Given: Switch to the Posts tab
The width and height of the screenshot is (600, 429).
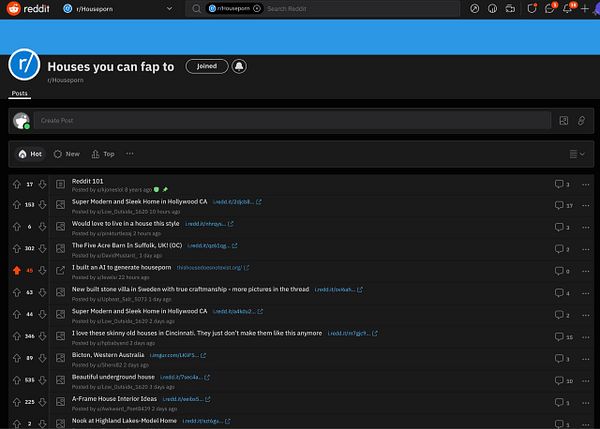Looking at the screenshot, I should coord(20,93).
